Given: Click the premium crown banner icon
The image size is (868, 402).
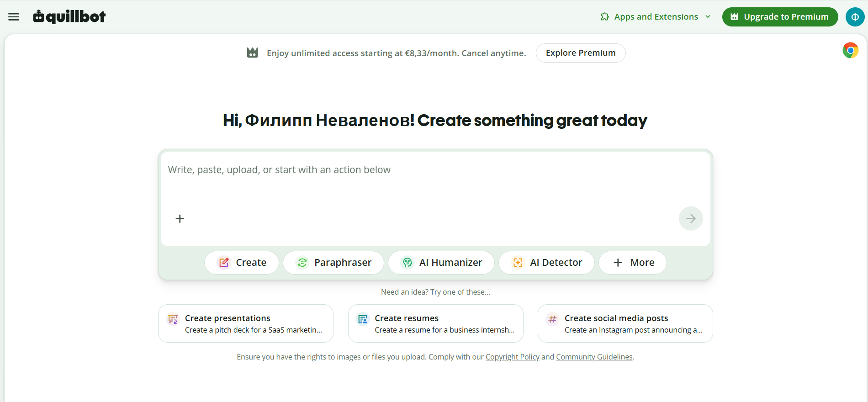Looking at the screenshot, I should tap(253, 53).
